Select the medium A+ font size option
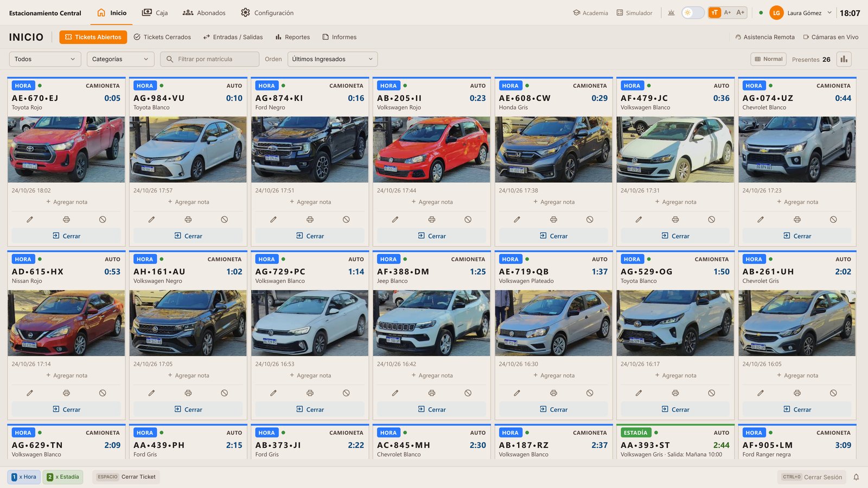This screenshot has width=868, height=488. [x=727, y=13]
